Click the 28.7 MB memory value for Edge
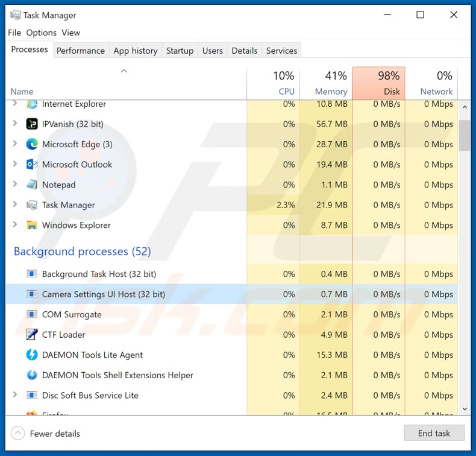Image resolution: width=476 pixels, height=456 pixels. click(x=332, y=144)
